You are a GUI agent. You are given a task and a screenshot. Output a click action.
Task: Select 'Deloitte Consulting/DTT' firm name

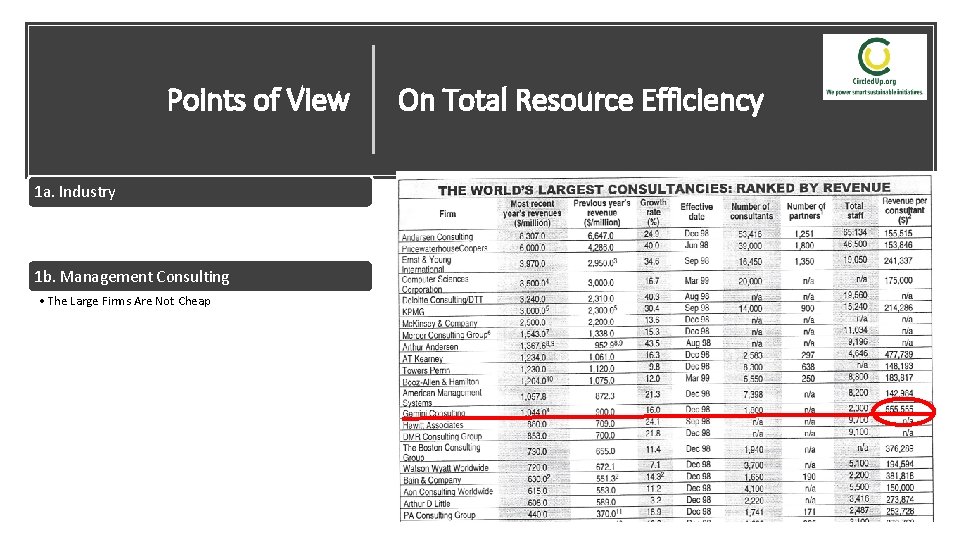coord(442,299)
